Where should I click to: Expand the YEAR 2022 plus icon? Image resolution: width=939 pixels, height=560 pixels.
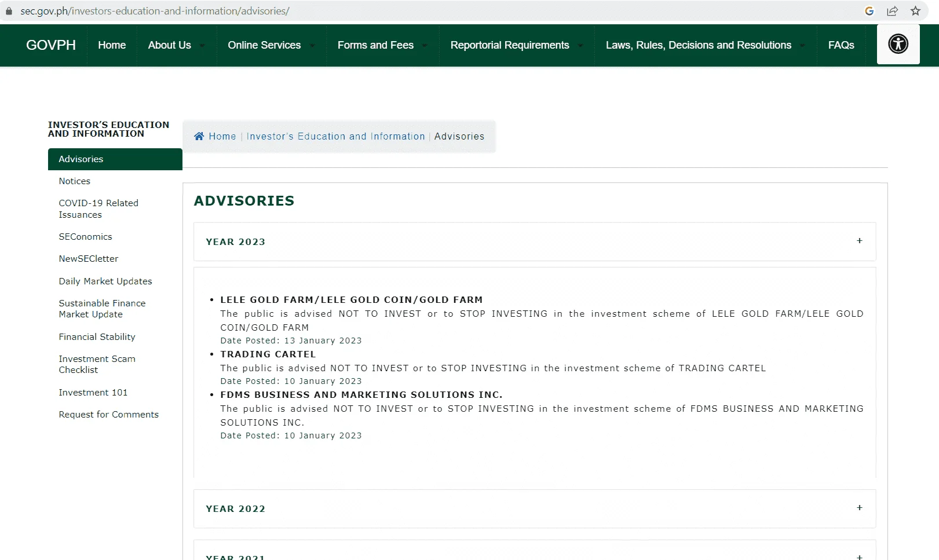pos(860,508)
